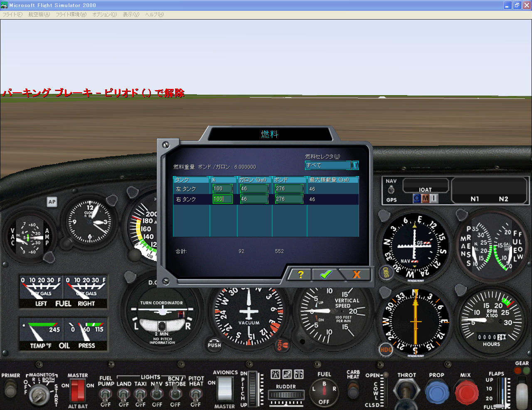Edit right tank percent field
The height and width of the screenshot is (410, 532).
click(222, 199)
